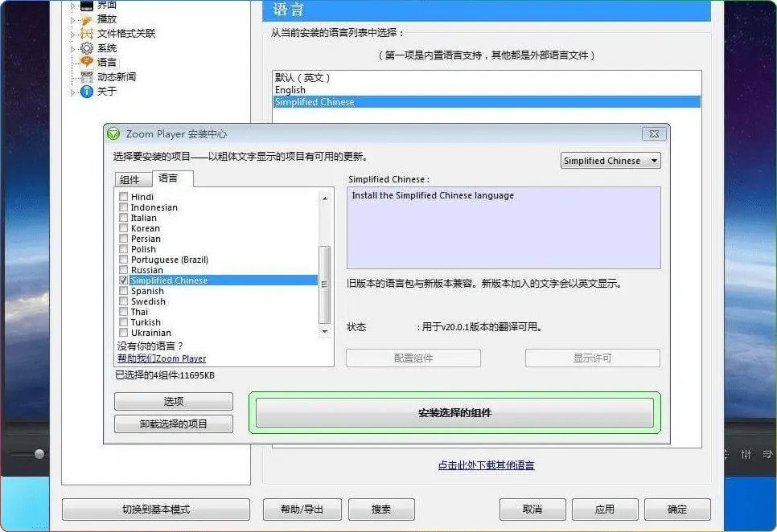Viewport: 777px width, 532px height.
Task: Check the Russian language checkbox
Action: click(x=123, y=270)
